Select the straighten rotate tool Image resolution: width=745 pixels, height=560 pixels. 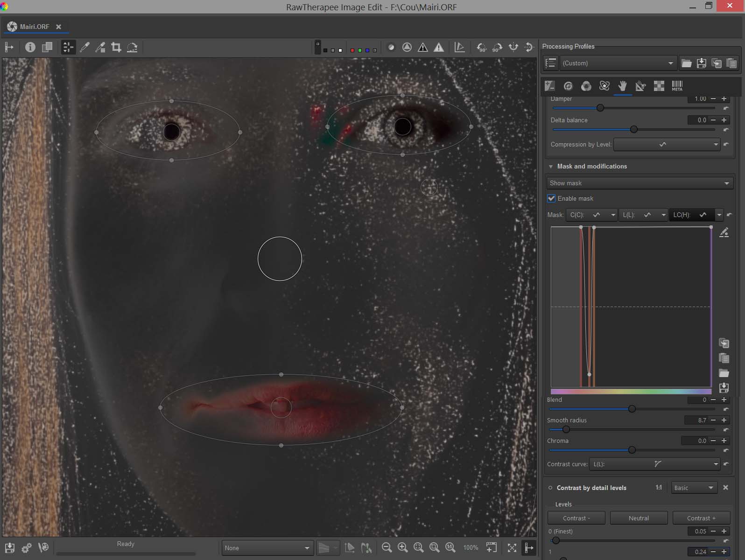pyautogui.click(x=132, y=47)
